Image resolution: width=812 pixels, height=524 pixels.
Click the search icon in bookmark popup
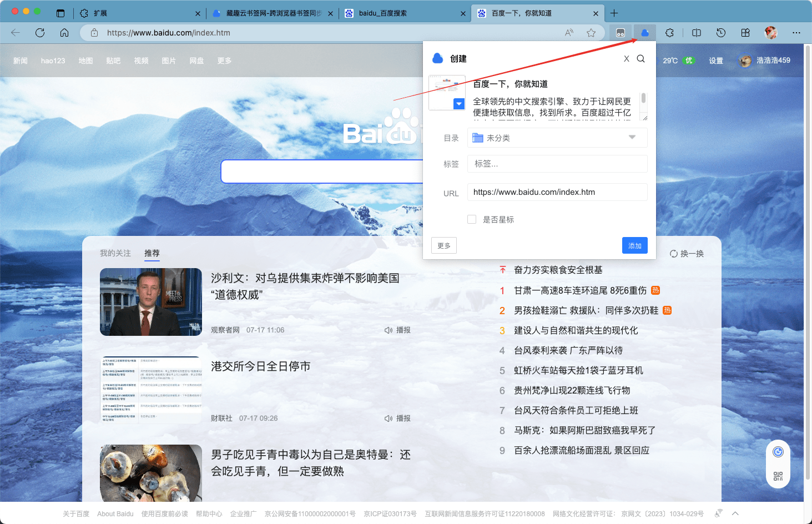click(x=640, y=59)
